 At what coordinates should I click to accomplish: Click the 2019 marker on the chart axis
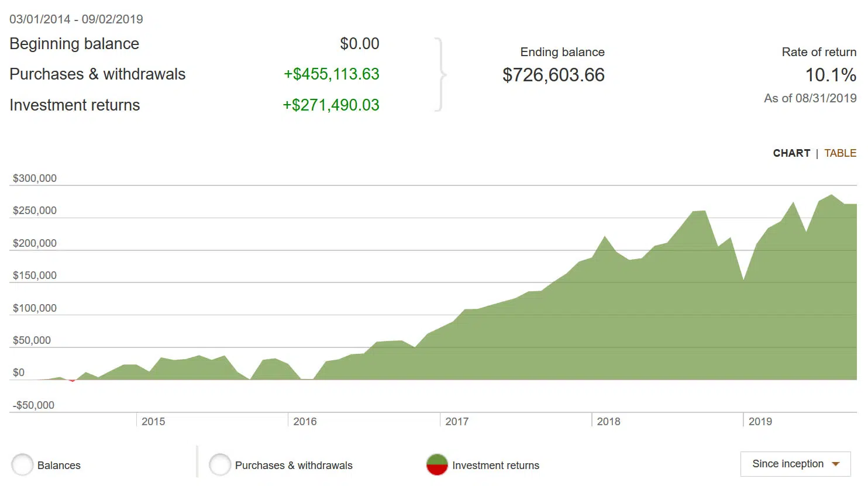tap(760, 421)
